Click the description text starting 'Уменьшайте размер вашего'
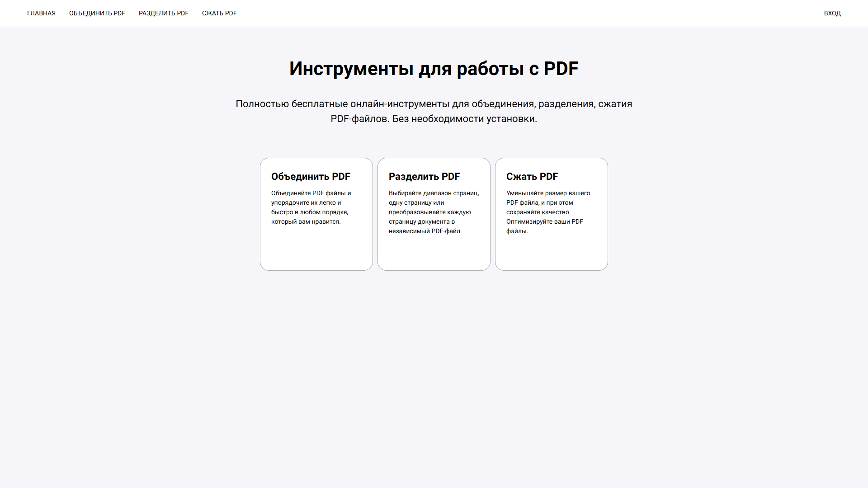 [x=548, y=212]
